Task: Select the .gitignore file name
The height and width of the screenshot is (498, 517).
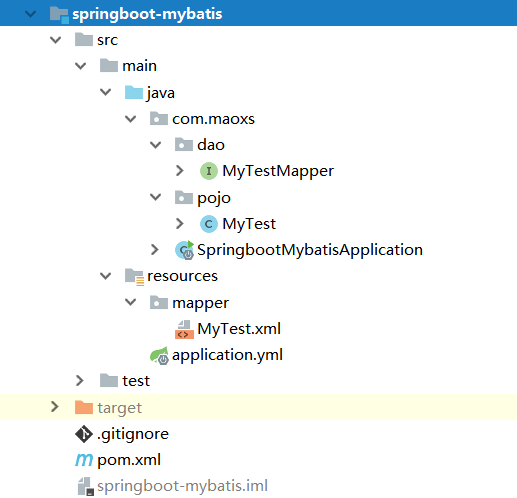Action: [133, 435]
